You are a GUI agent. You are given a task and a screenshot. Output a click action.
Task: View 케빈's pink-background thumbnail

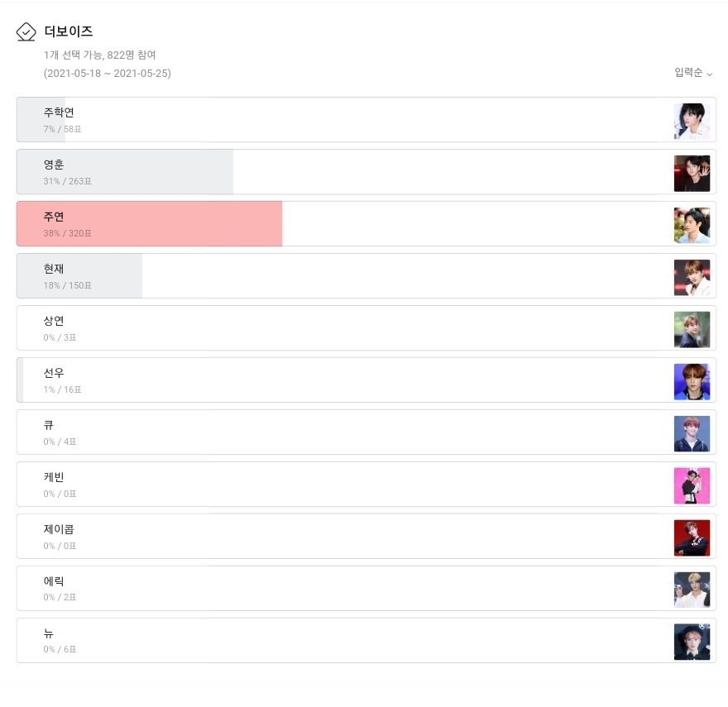[x=692, y=485]
